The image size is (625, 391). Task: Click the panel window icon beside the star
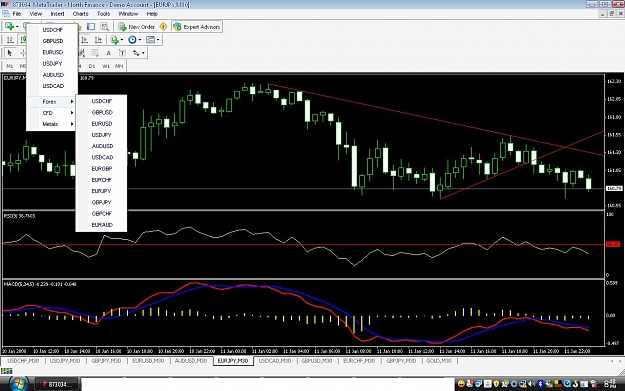pos(91,27)
